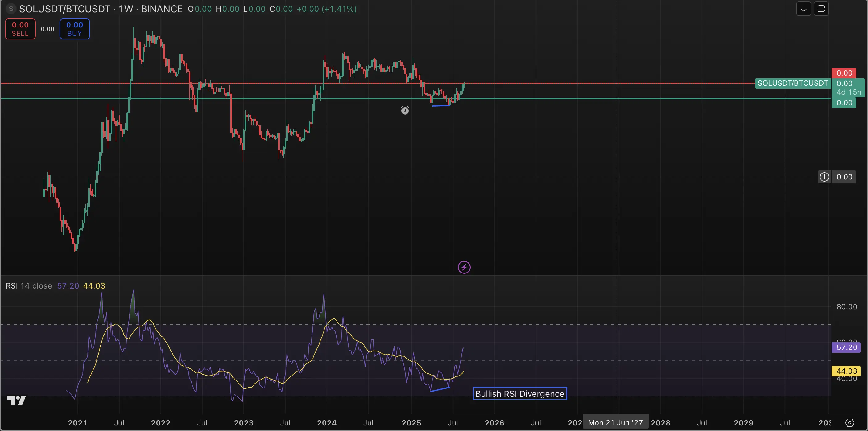
Task: Click the yellow 44.03 value on the RSI scale
Action: pos(846,371)
